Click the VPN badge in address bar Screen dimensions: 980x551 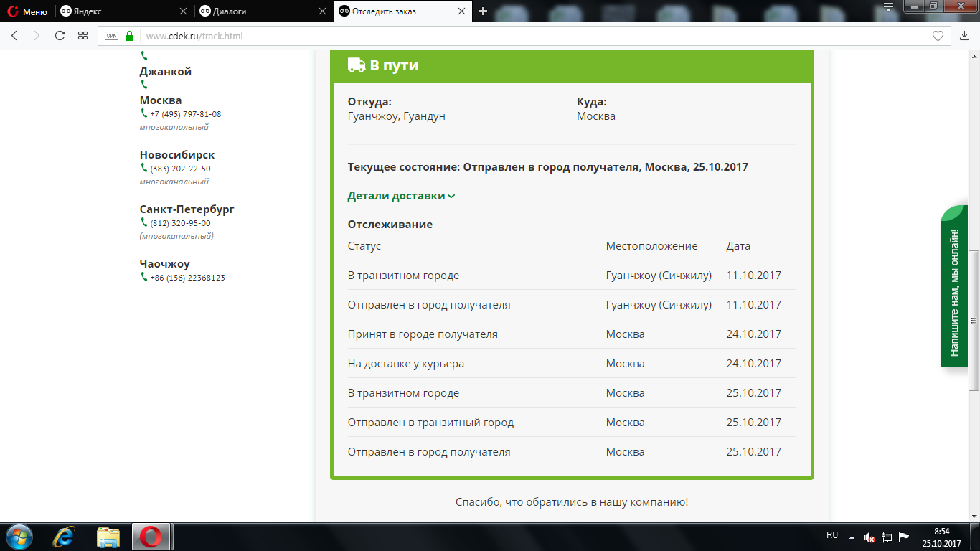click(x=112, y=36)
